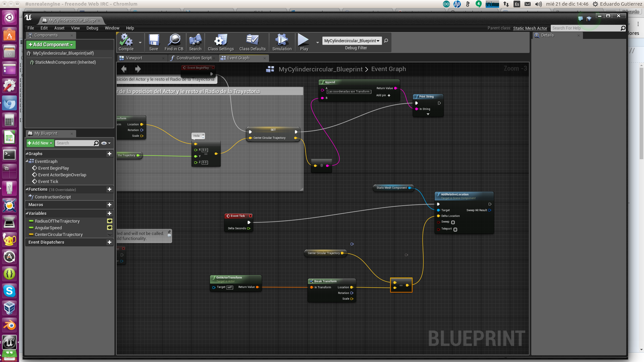
Task: Select Event BeginPlay in graph list
Action: (x=53, y=168)
